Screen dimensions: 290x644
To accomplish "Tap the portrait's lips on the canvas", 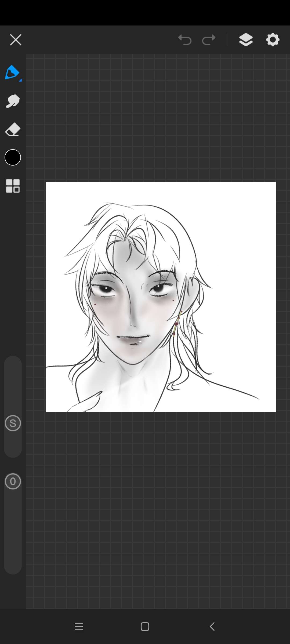I will (x=134, y=340).
